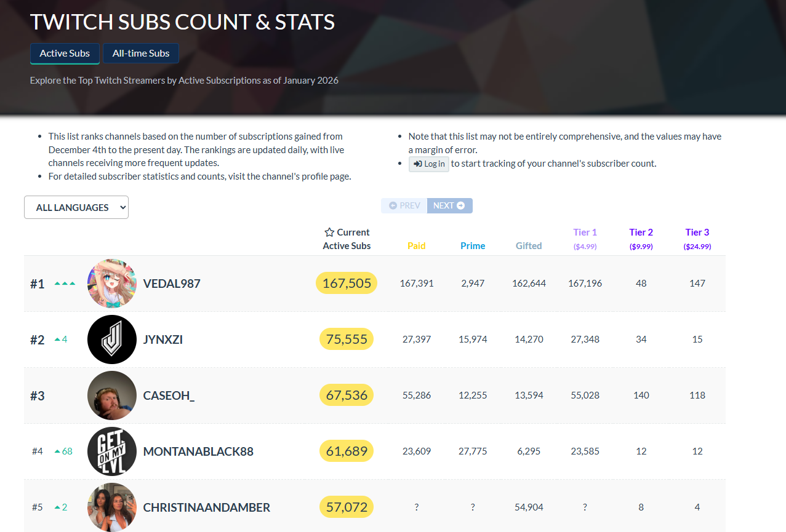Click the 167,505 active subs badge
This screenshot has width=786, height=532.
(x=347, y=283)
